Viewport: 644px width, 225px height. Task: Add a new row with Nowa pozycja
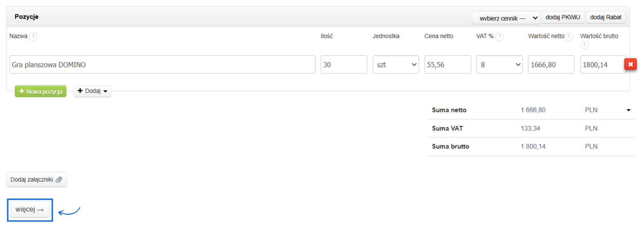tap(41, 91)
